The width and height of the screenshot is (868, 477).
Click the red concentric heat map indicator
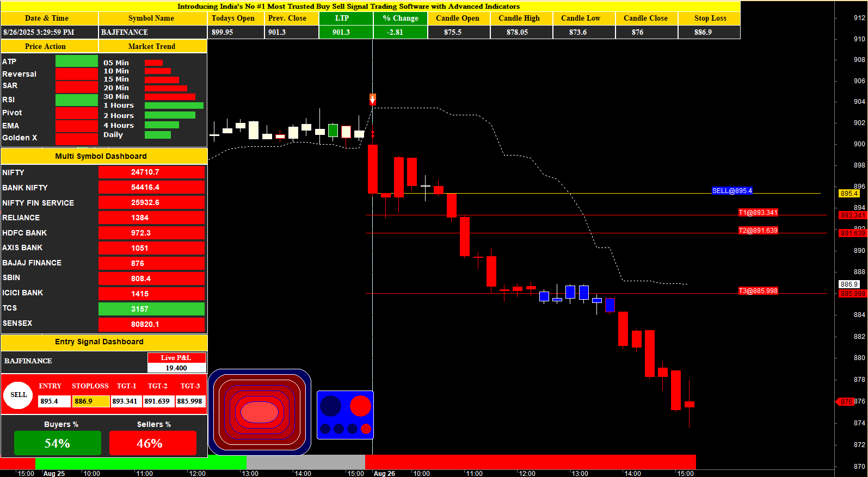click(x=259, y=412)
